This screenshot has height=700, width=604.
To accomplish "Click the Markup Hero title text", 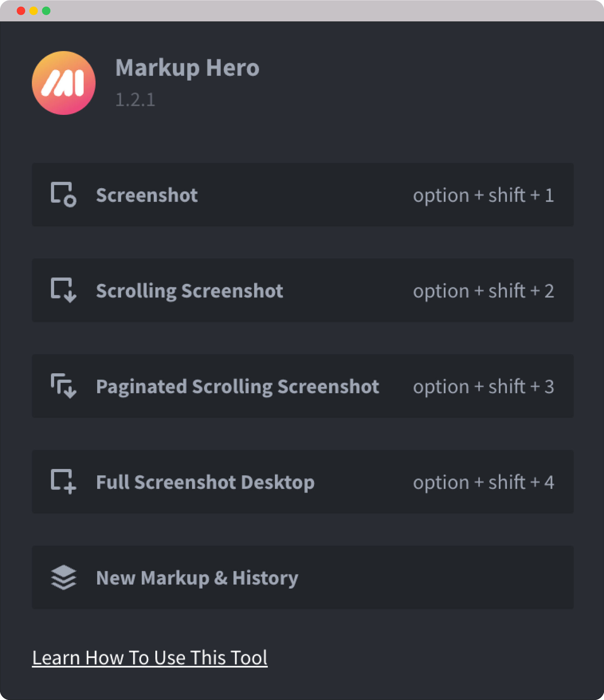I will (187, 68).
